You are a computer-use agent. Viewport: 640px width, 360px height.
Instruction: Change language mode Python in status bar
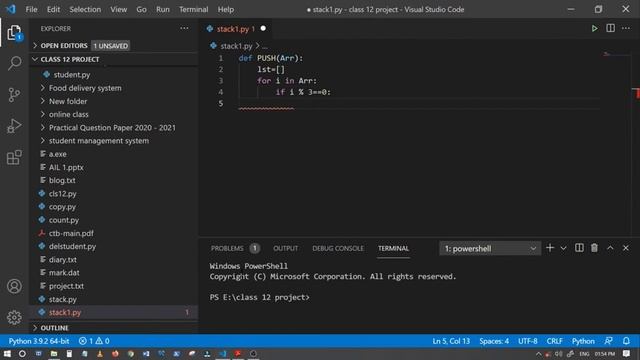tap(583, 341)
